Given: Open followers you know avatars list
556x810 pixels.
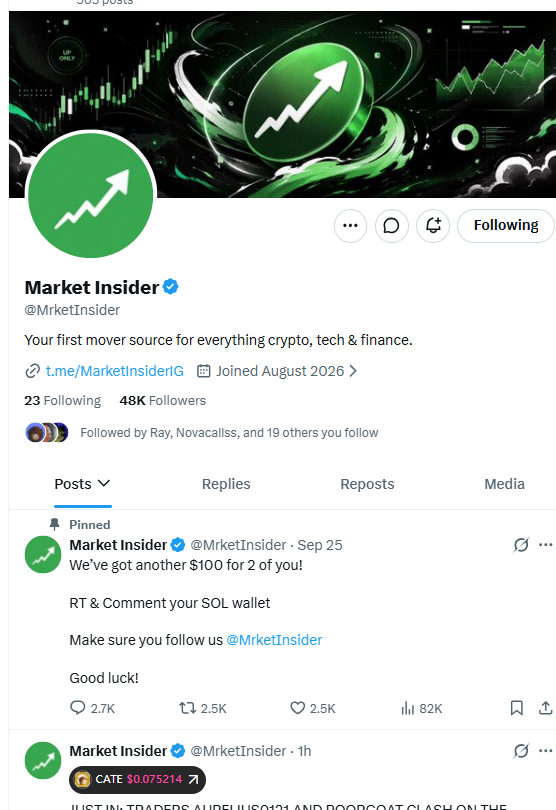Looking at the screenshot, I should point(47,432).
